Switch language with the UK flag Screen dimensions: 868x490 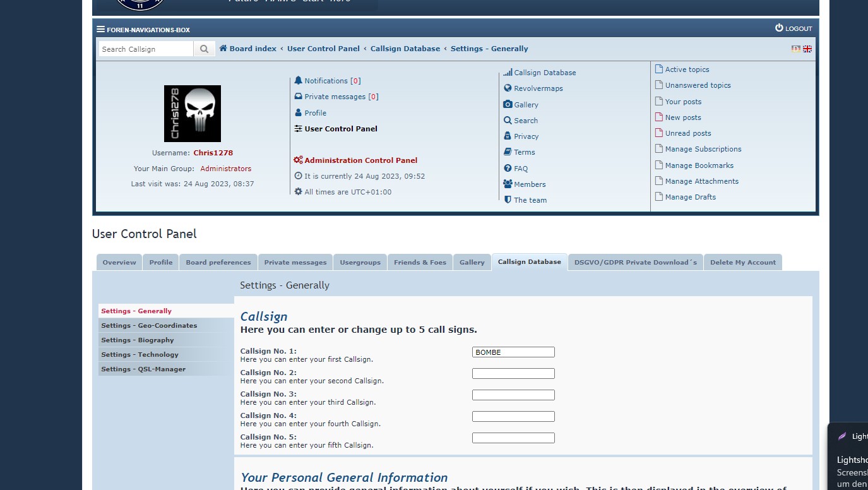point(807,49)
